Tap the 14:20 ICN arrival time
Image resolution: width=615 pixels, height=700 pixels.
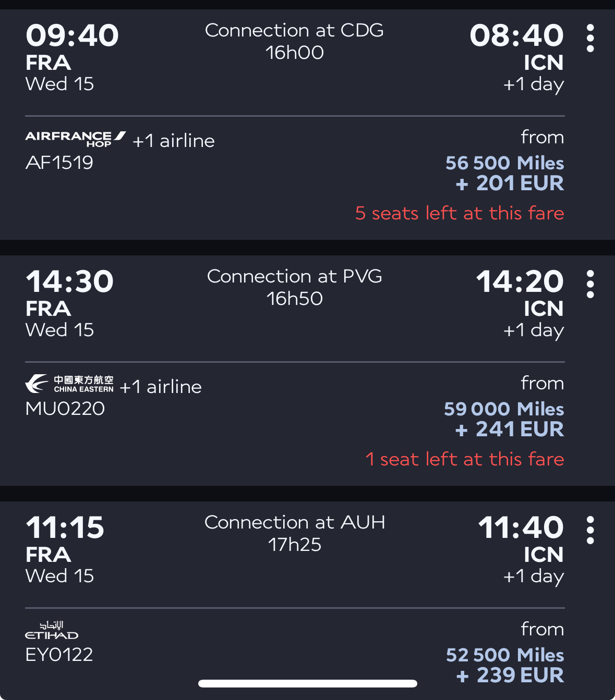point(520,281)
